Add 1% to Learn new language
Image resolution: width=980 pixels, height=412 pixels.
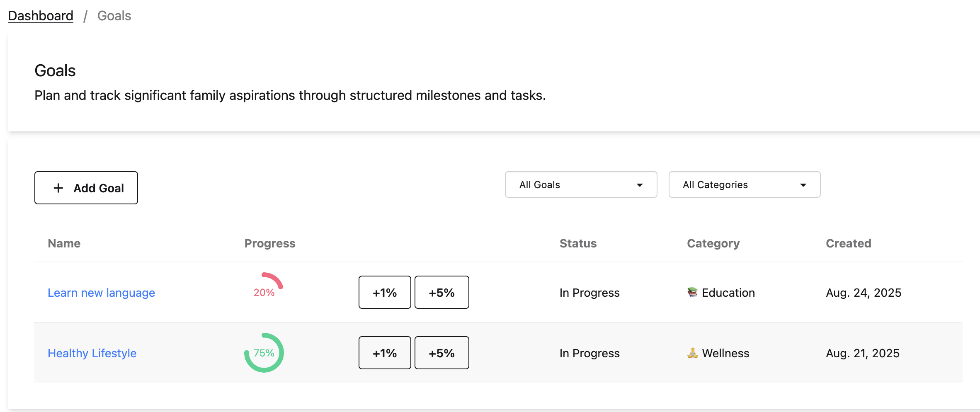pyautogui.click(x=385, y=292)
